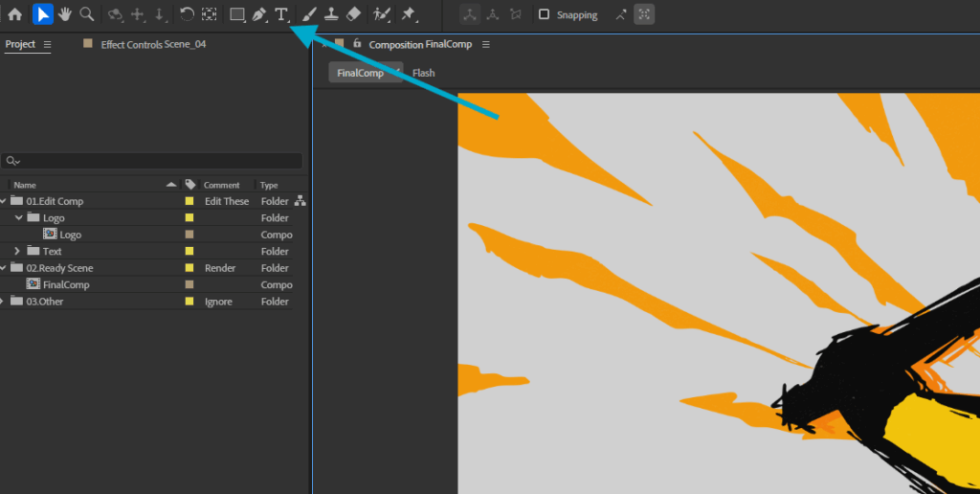The width and height of the screenshot is (980, 494).
Task: Select the 01.Edit Comp folder
Action: pos(55,201)
